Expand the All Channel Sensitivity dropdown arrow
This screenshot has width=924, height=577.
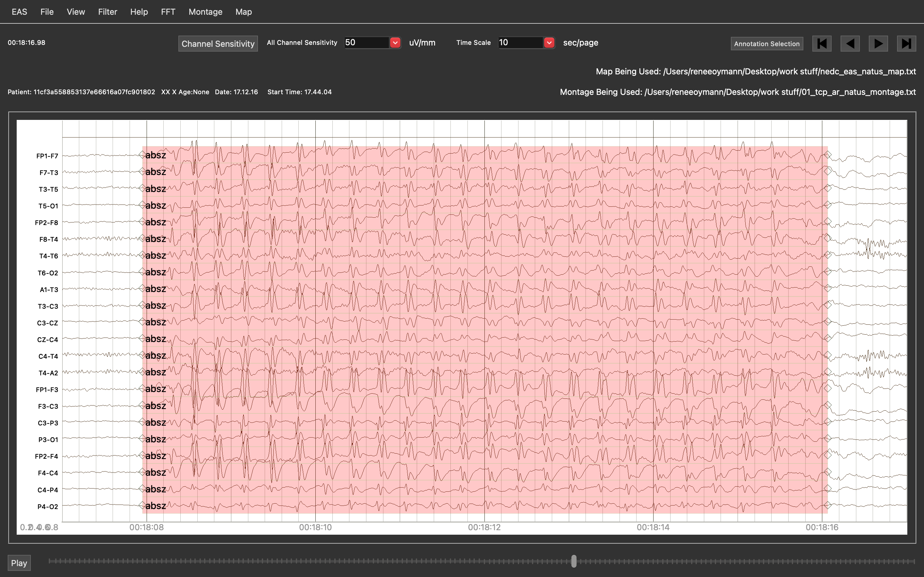[395, 43]
